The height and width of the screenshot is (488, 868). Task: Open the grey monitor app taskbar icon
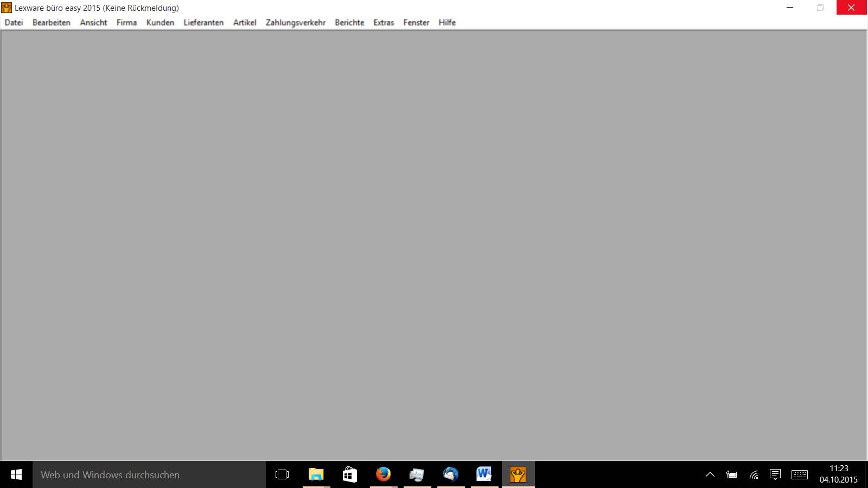click(417, 474)
